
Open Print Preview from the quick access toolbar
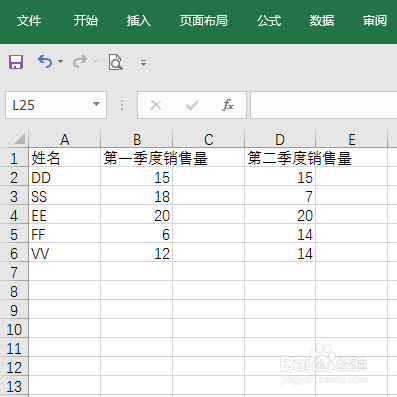point(115,62)
